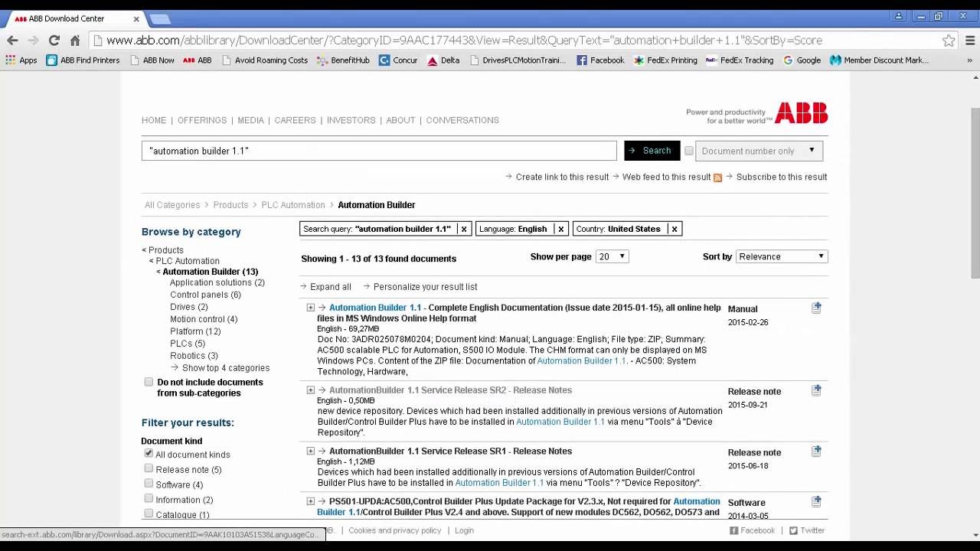Screen dimensions: 980x551
Task: Remove the Language English filter tag
Action: click(x=560, y=229)
